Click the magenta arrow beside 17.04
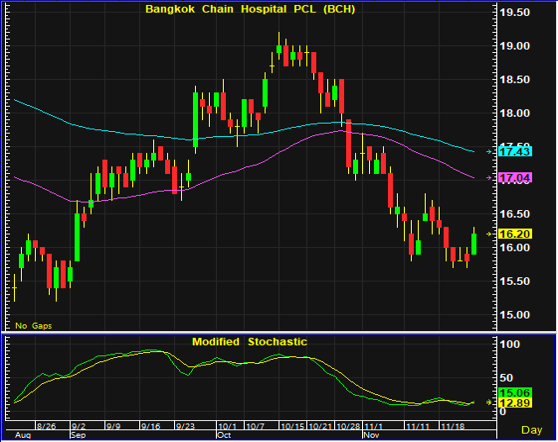The height and width of the screenshot is (442, 558). coord(489,178)
